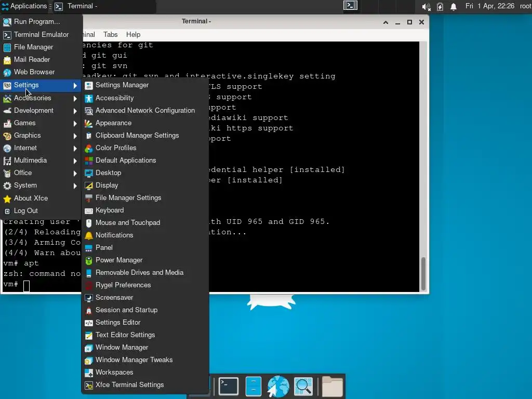Launch Web Browser from the menu

tap(41, 72)
